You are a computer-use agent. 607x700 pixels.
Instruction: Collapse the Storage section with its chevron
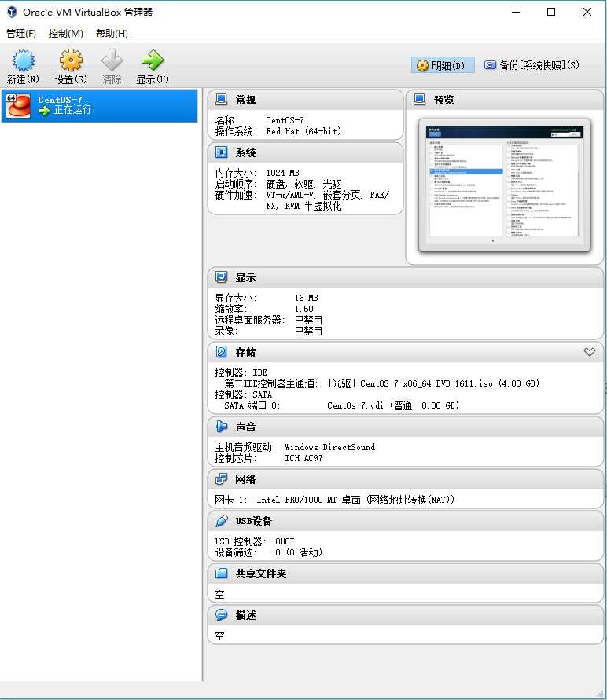tap(590, 352)
